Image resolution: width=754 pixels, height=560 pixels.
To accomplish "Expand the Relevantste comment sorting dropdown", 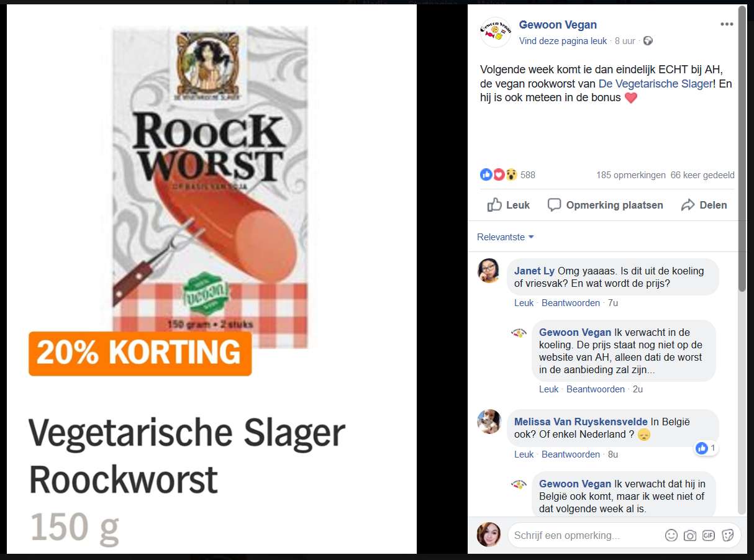I will (506, 237).
